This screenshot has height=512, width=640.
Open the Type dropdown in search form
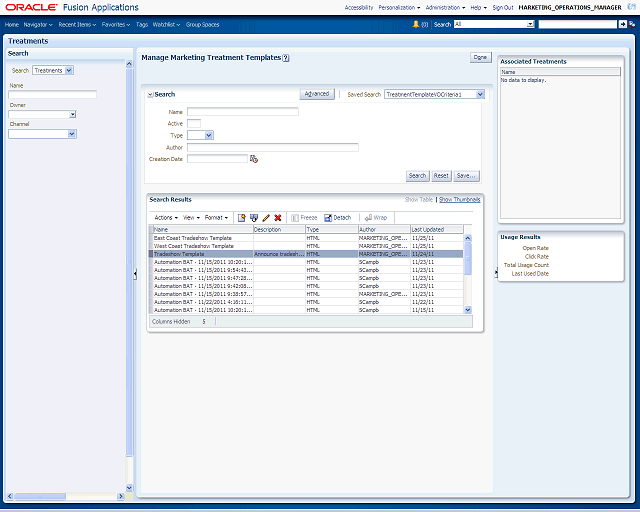209,135
